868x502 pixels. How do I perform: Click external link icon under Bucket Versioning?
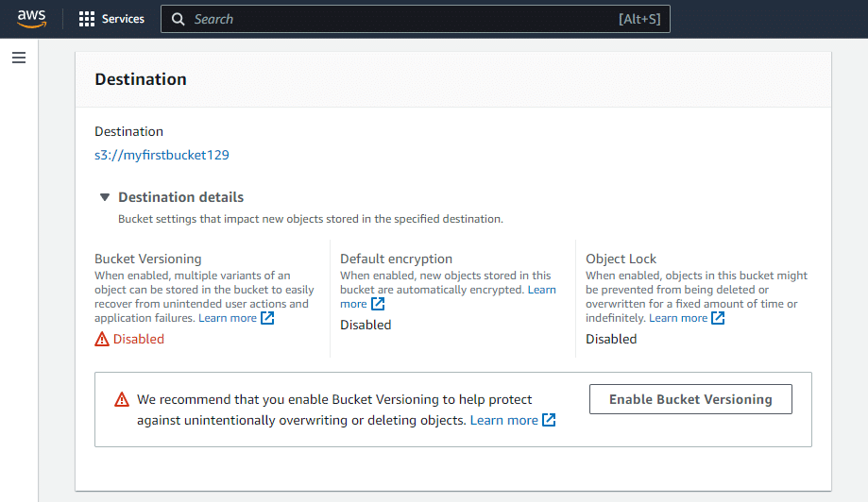(267, 318)
